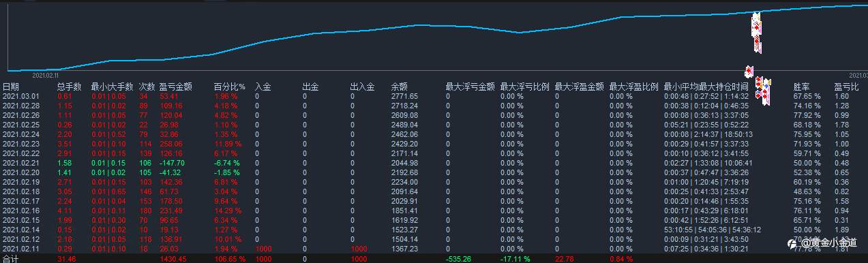The width and height of the screenshot is (868, 263).
Task: Sort by the 出入金 column header
Action: [362, 87]
